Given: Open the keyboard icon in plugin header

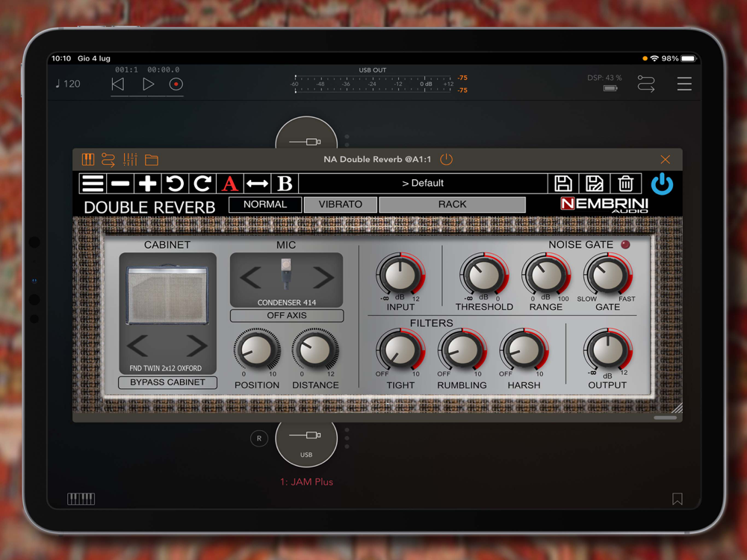Looking at the screenshot, I should point(88,160).
